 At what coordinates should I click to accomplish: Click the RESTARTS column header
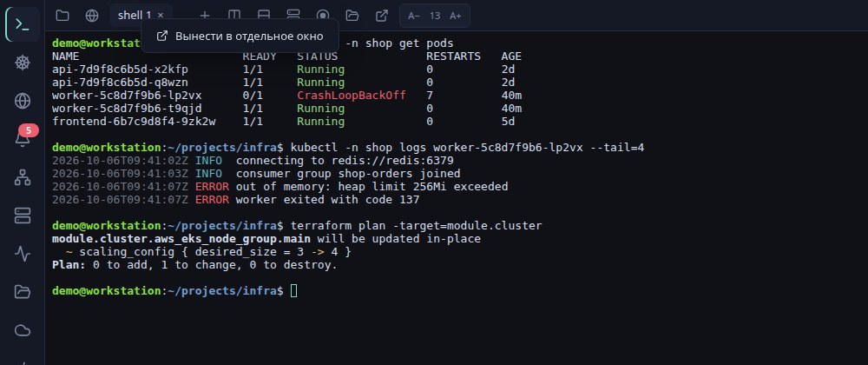click(x=453, y=56)
